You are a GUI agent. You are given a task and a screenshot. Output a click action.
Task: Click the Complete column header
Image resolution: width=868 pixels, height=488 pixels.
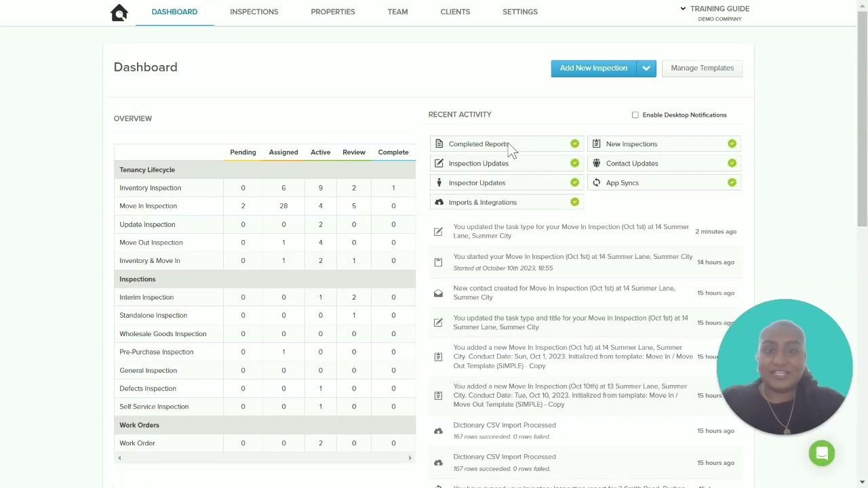pos(393,152)
